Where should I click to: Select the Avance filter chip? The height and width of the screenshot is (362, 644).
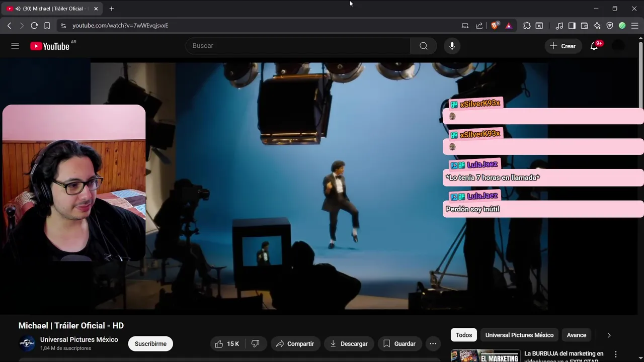tap(577, 335)
